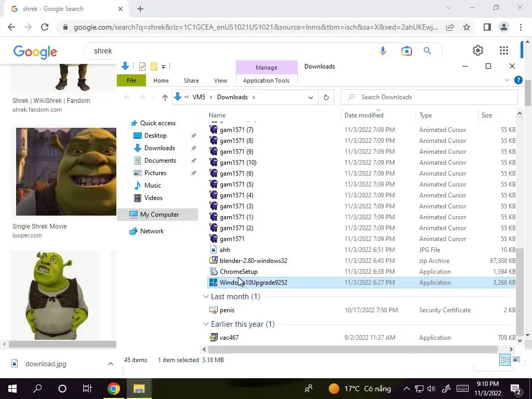
Task: Open address bar history dropdown
Action: click(311, 97)
